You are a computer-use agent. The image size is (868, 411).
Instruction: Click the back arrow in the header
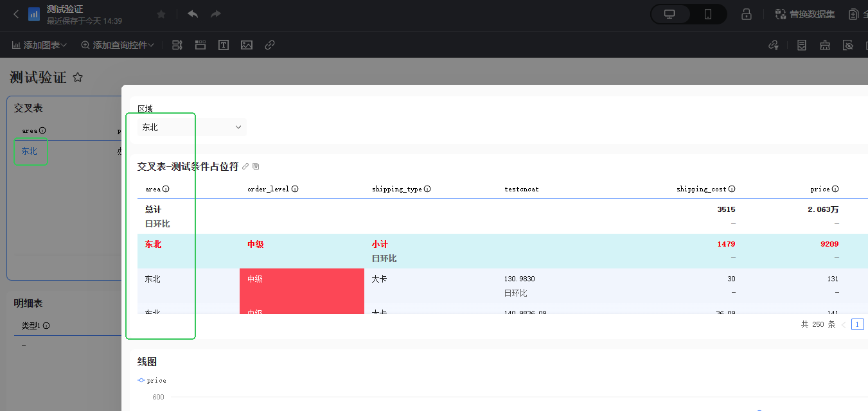[x=16, y=14]
